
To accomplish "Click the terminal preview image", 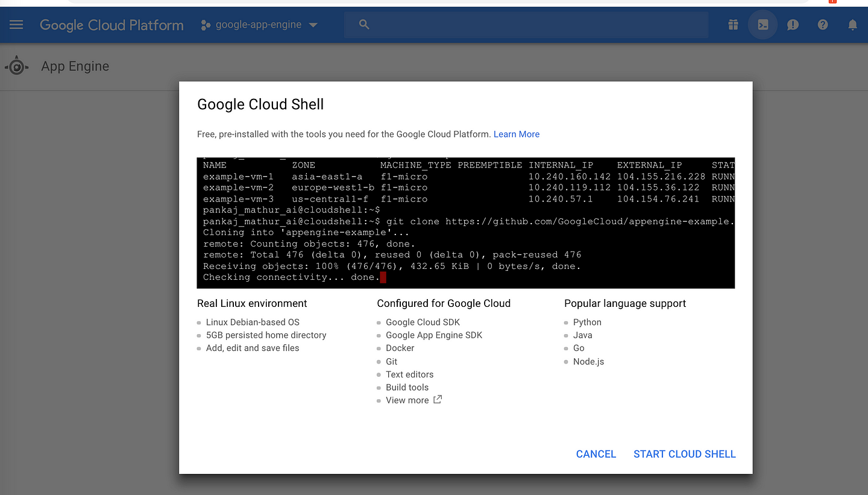I will [466, 223].
